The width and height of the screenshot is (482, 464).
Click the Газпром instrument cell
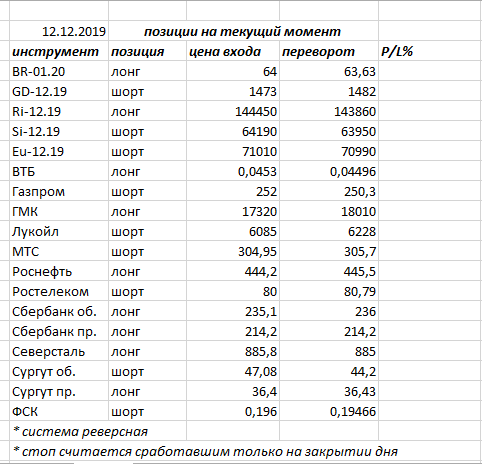59,191
